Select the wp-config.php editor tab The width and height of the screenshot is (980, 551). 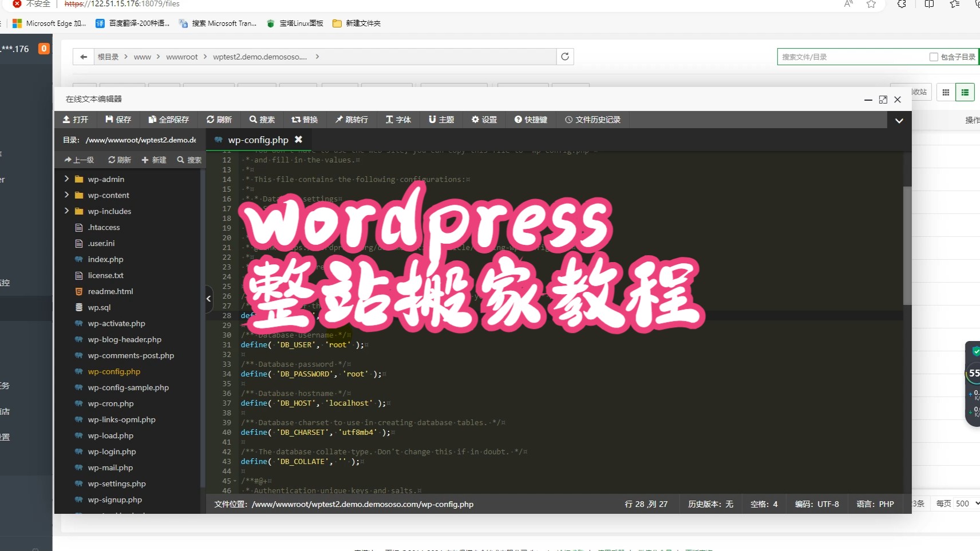pos(258,139)
